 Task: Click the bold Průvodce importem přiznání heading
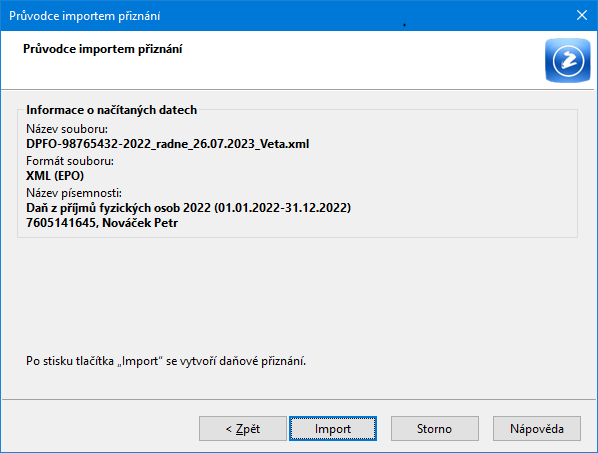pyautogui.click(x=103, y=49)
